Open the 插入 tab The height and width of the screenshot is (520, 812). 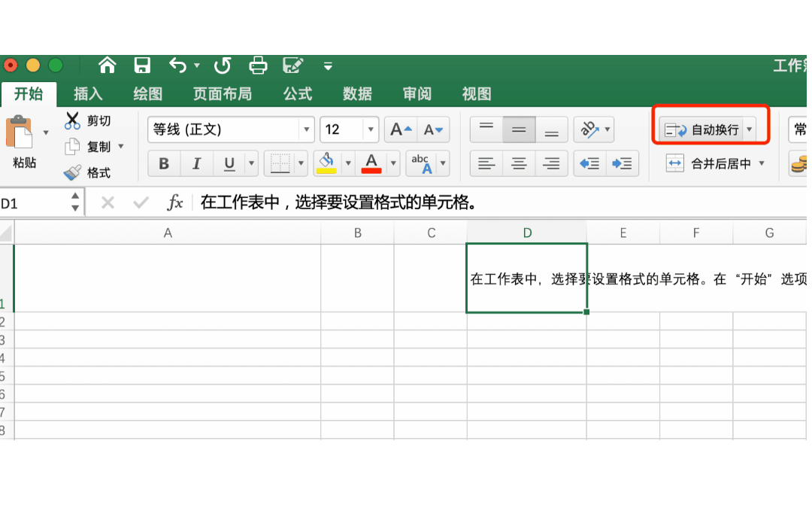point(88,94)
